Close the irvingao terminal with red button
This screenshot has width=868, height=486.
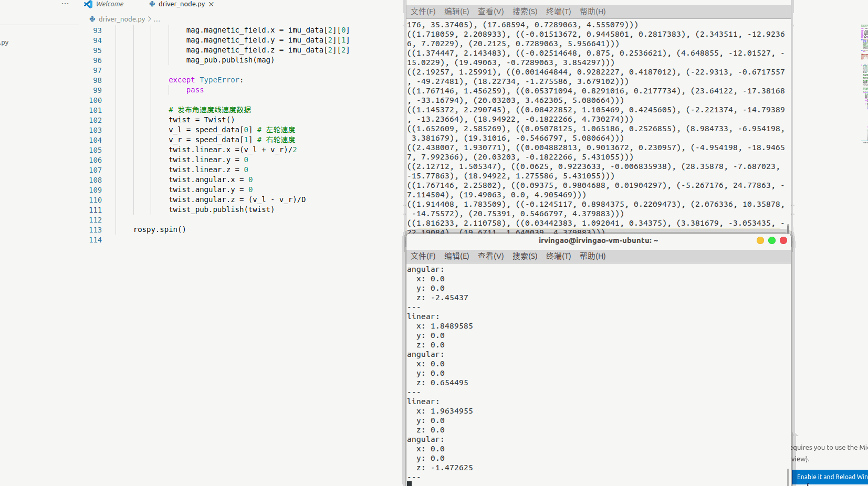click(783, 240)
